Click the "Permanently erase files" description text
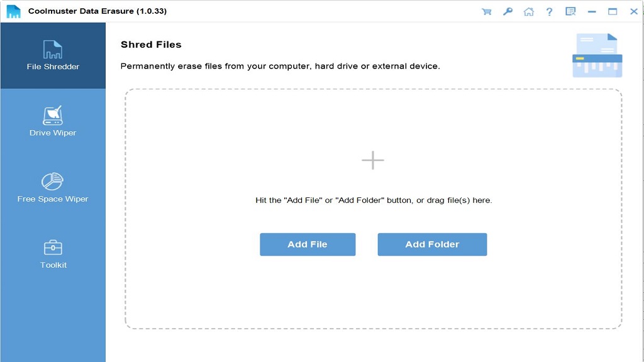The width and height of the screenshot is (644, 362). tap(280, 66)
